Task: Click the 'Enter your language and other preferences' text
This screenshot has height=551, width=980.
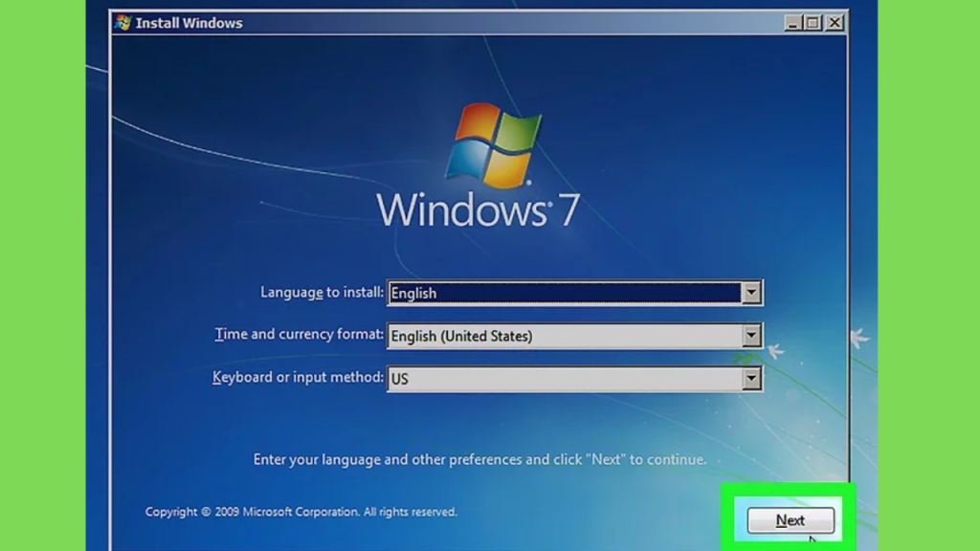Action: pyautogui.click(x=479, y=459)
